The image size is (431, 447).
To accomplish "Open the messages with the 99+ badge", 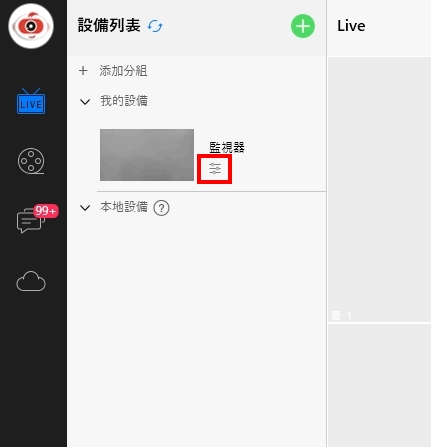I will click(33, 220).
